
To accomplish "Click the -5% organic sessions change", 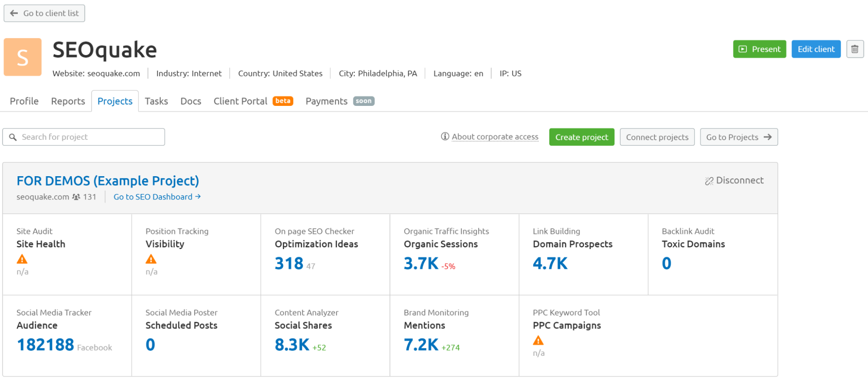I will (x=449, y=266).
